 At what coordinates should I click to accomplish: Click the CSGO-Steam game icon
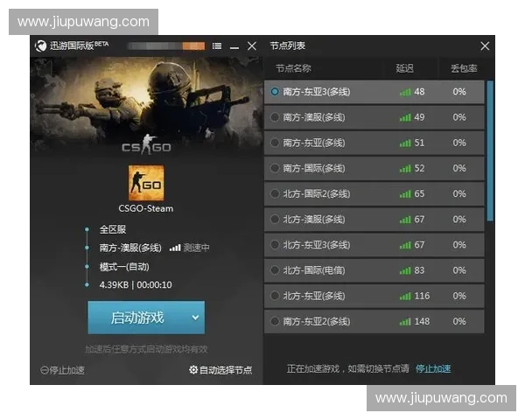(146, 183)
